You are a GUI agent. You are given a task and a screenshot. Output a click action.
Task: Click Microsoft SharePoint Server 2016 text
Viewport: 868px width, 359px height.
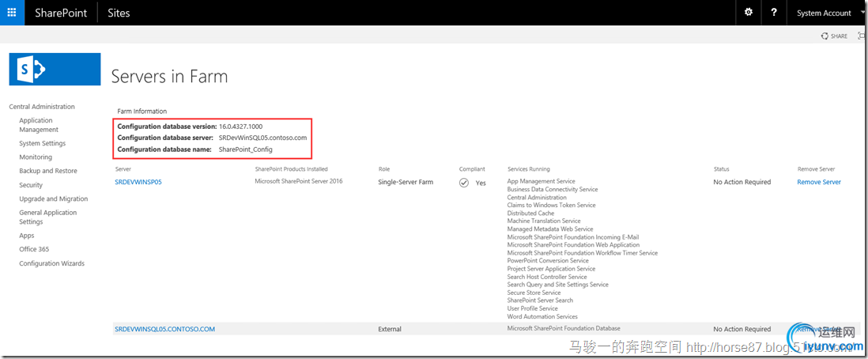point(299,181)
